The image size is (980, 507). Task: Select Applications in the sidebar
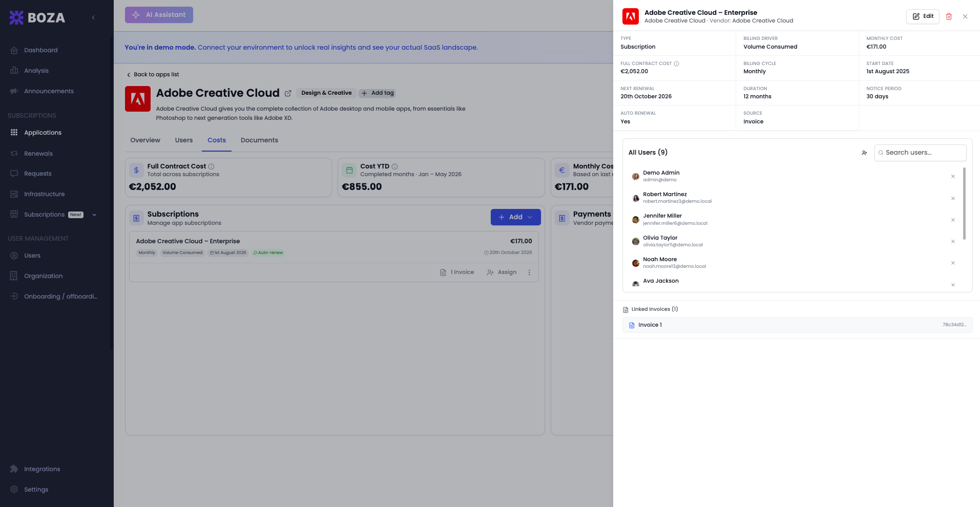pos(43,133)
